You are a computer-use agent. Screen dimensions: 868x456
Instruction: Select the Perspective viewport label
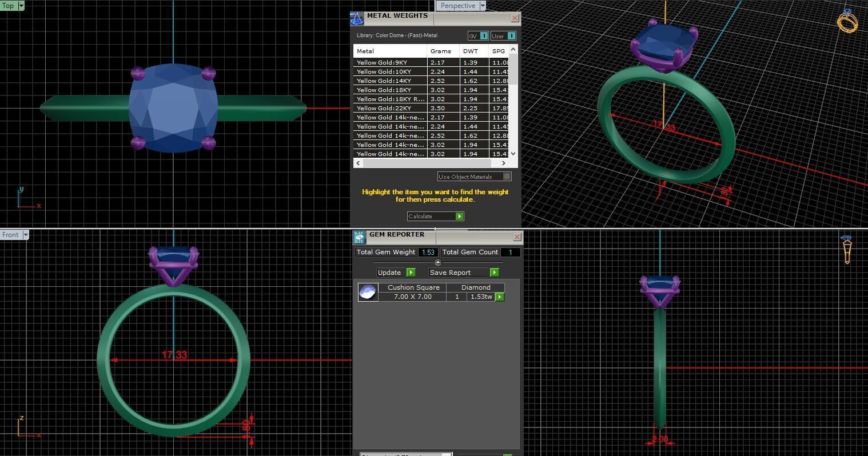pos(458,6)
